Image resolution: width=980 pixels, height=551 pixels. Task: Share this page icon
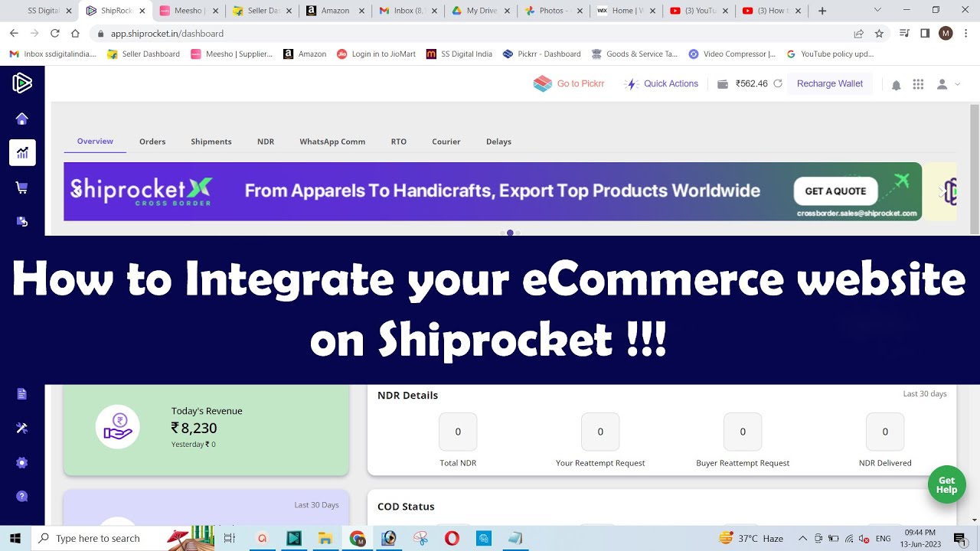coord(858,34)
